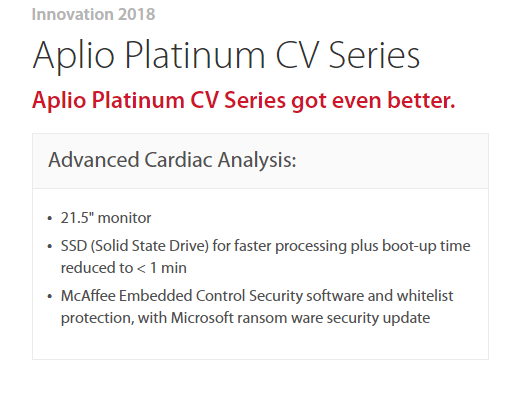507x408 pixels.
Task: Click the bullet before the SSD item
Action: pyautogui.click(x=50, y=247)
